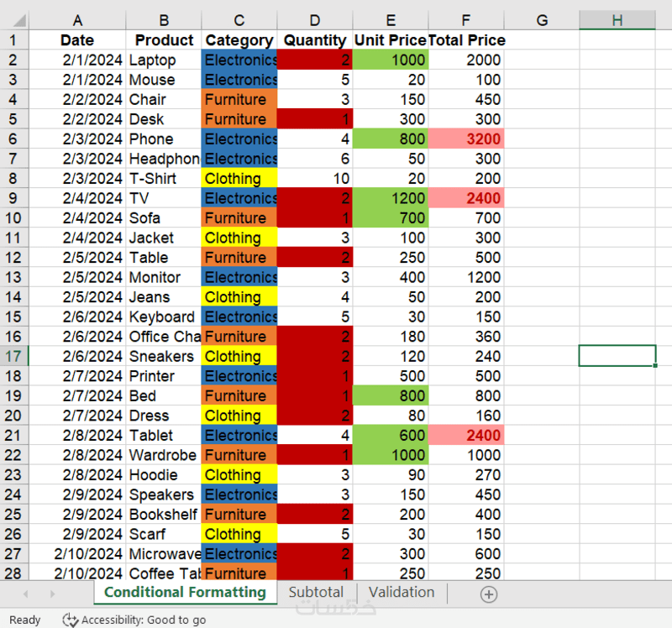Viewport: 672px width, 628px height.
Task: Select the Scarf product cell
Action: 164,534
